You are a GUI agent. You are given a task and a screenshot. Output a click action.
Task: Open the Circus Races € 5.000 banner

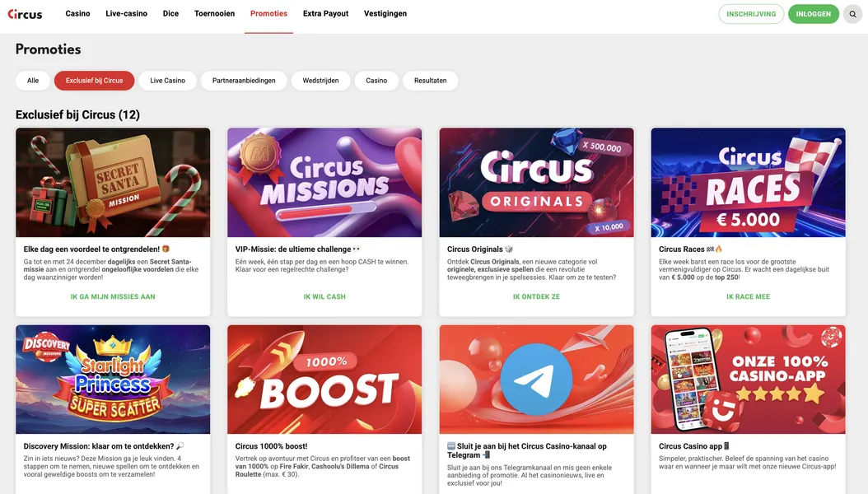pyautogui.click(x=747, y=182)
